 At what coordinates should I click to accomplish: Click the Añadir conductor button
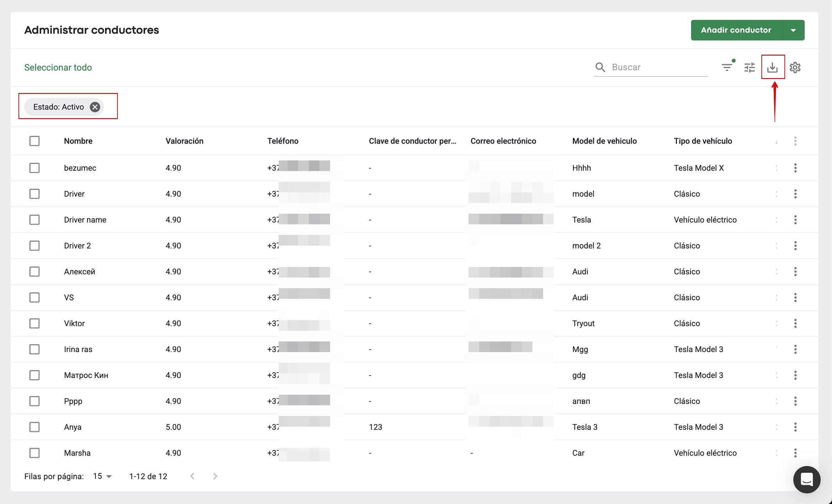click(736, 30)
